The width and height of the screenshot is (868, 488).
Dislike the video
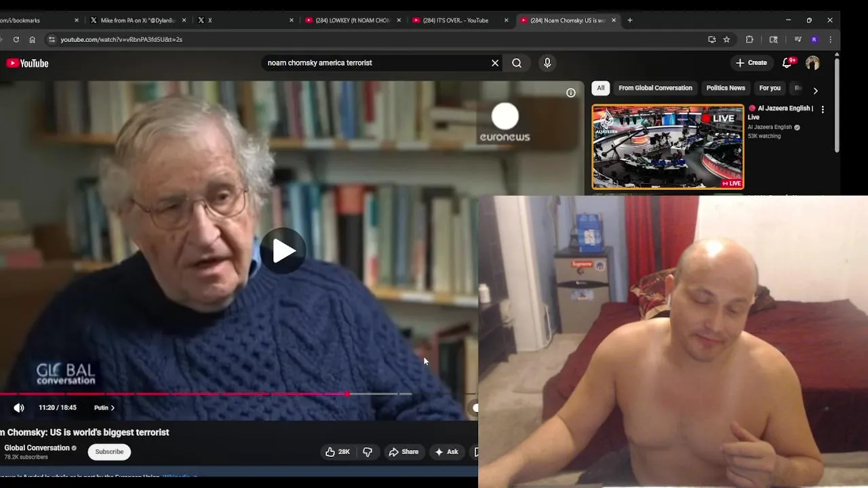367,452
